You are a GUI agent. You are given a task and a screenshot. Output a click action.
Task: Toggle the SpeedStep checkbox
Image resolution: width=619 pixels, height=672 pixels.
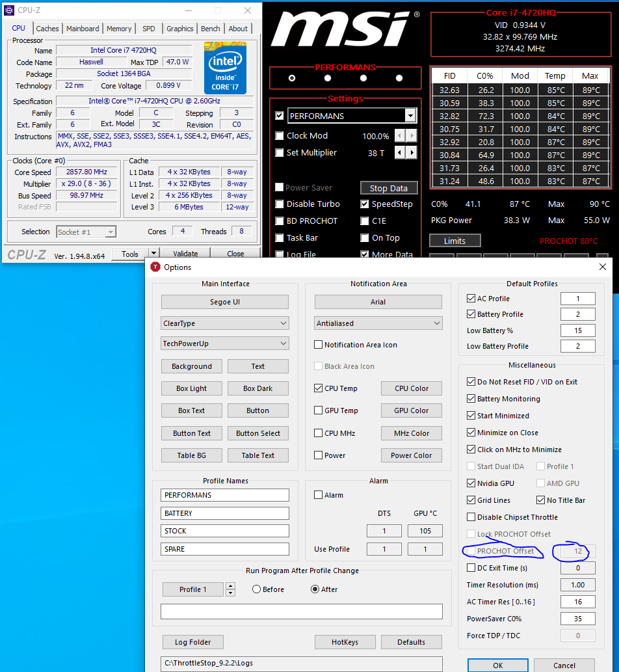point(365,204)
